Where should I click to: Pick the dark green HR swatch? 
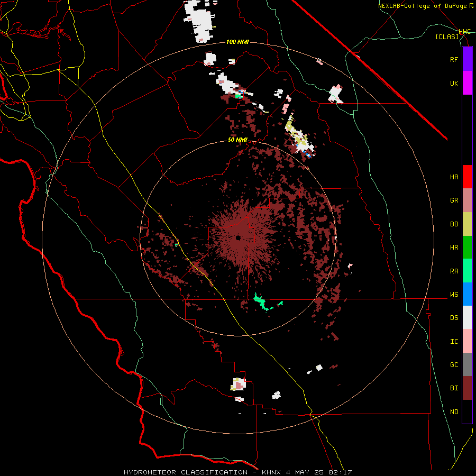[x=467, y=248]
